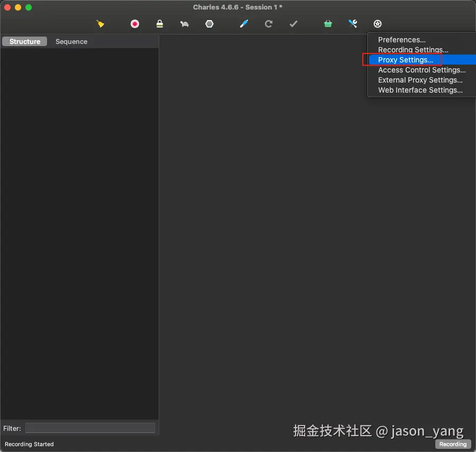This screenshot has height=452, width=476.
Task: Select Proxy Settings... menu item
Action: 422,60
